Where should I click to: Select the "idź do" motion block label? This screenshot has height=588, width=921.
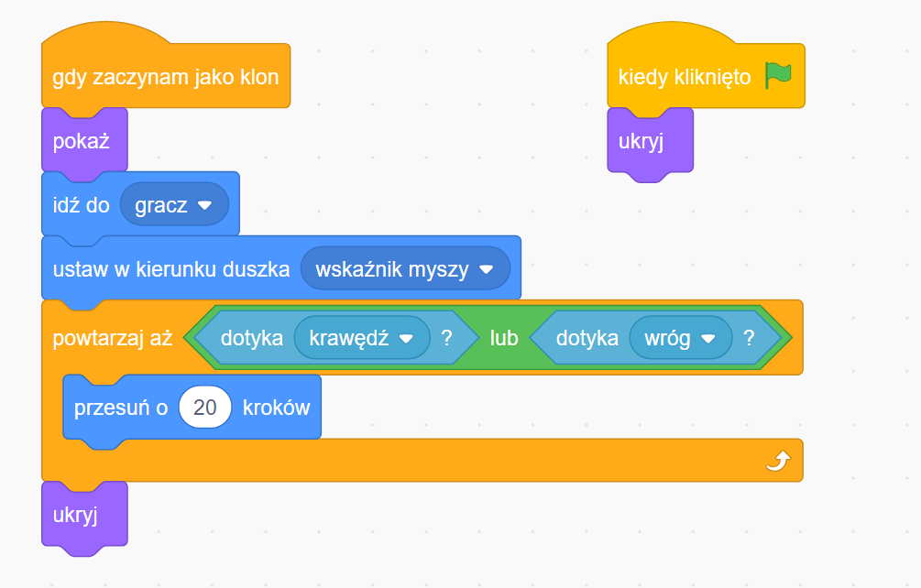81,205
